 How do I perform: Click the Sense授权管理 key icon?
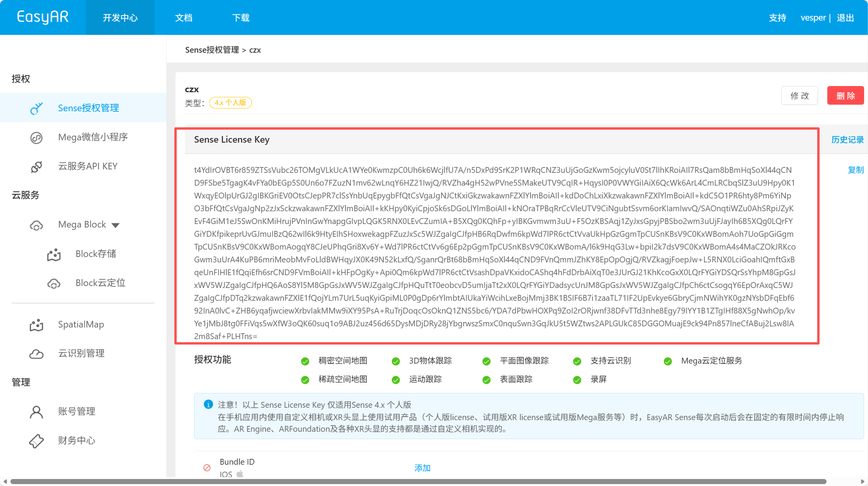coord(36,109)
